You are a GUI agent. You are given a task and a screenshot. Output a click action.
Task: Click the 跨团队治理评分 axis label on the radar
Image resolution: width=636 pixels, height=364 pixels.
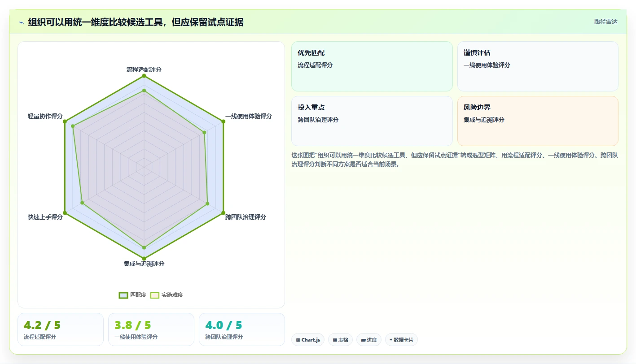click(246, 217)
